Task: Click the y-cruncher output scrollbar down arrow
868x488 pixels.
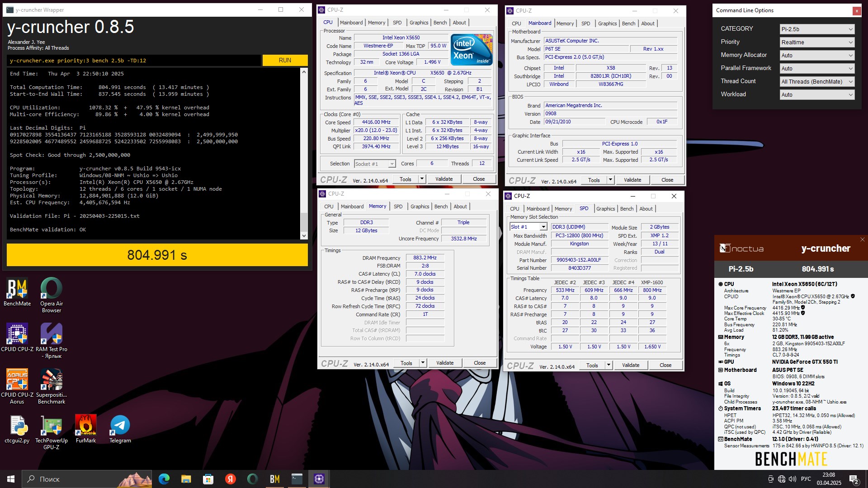Action: (x=304, y=235)
